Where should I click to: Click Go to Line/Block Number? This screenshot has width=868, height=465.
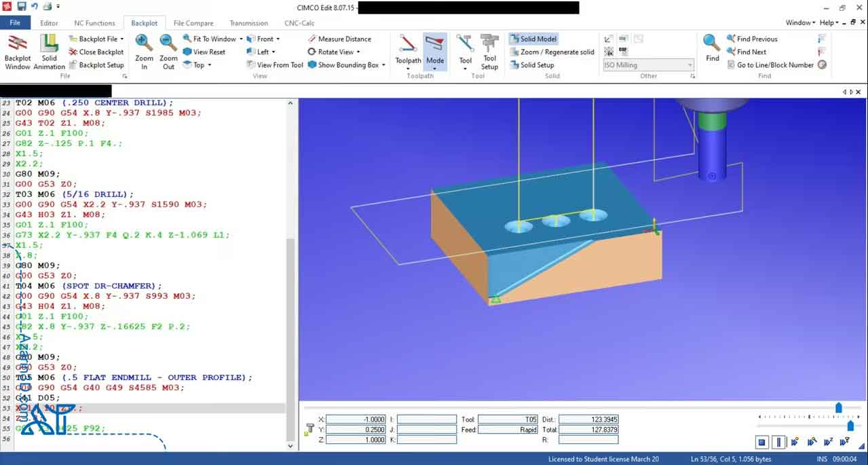click(x=775, y=65)
